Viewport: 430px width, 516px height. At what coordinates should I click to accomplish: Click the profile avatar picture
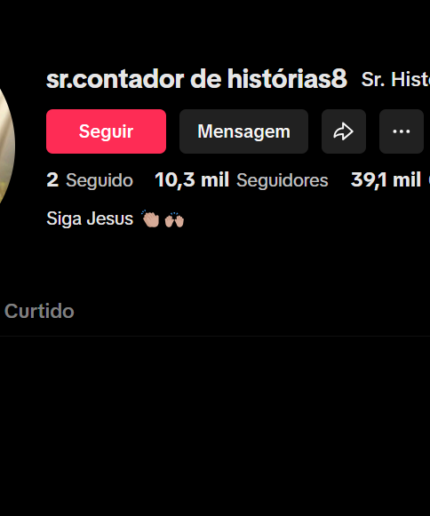[x=7, y=147]
